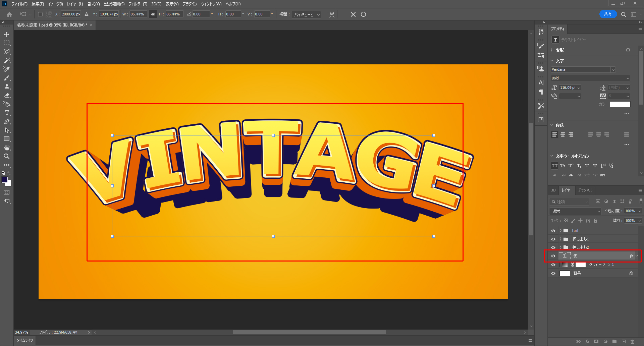644x346 pixels.
Task: Select the Horizontal Type tool
Action: tap(7, 113)
